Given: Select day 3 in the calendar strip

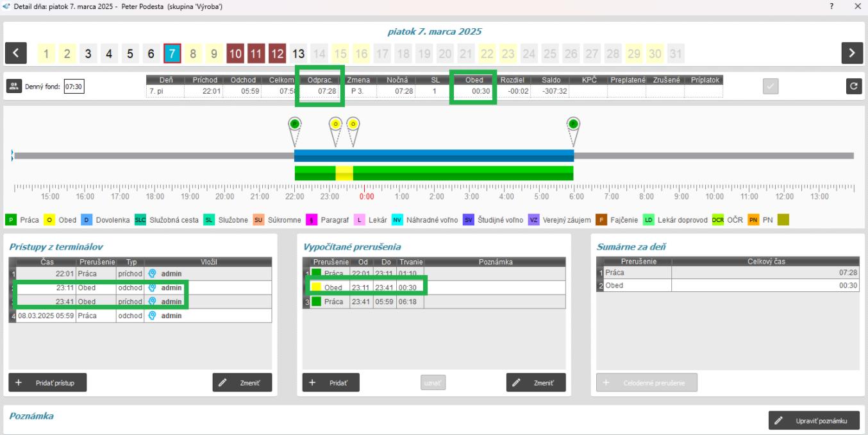Looking at the screenshot, I should click(x=88, y=53).
